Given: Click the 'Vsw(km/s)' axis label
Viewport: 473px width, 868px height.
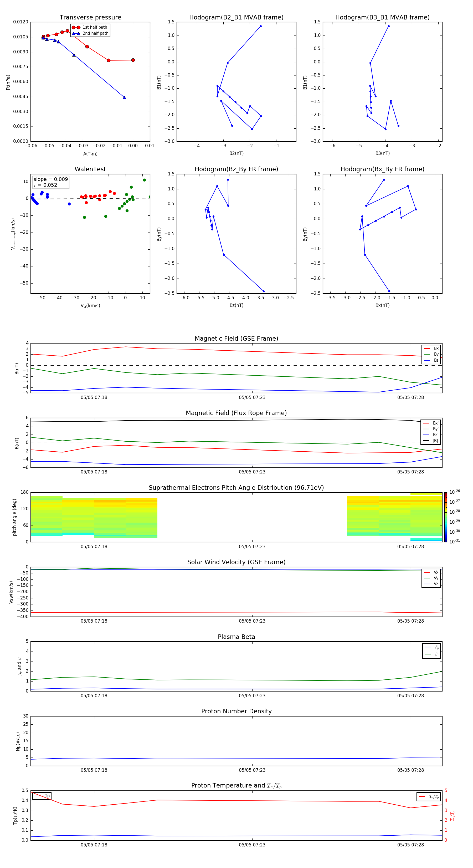Looking at the screenshot, I should (x=11, y=592).
